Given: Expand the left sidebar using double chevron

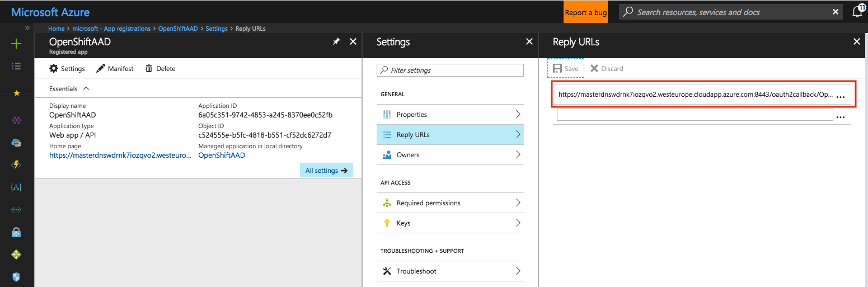Looking at the screenshot, I should 27,28.
